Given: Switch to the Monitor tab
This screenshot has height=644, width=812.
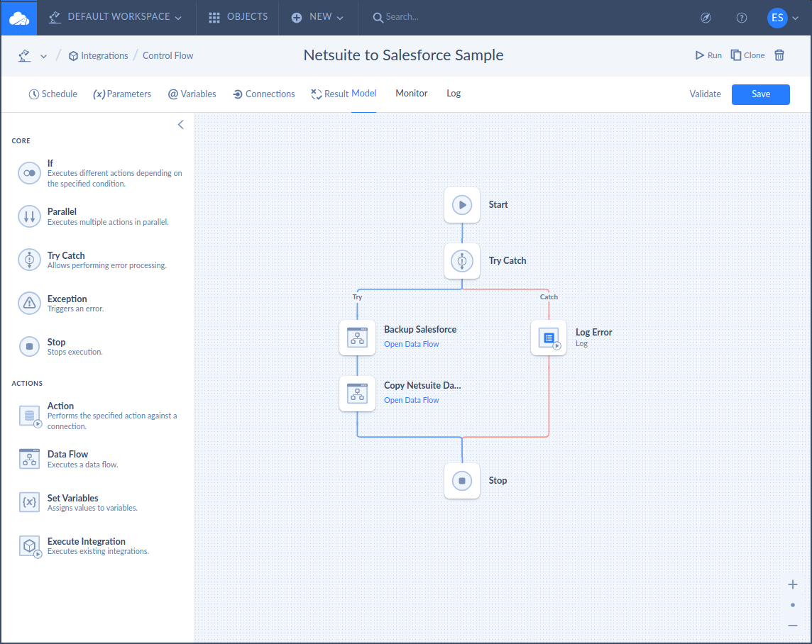Looking at the screenshot, I should 412,94.
